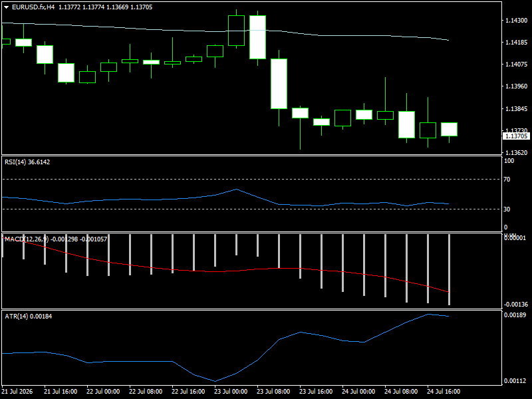The image size is (532, 399).
Task: Click the 22 Jul 00:00 time label
Action: (103, 392)
